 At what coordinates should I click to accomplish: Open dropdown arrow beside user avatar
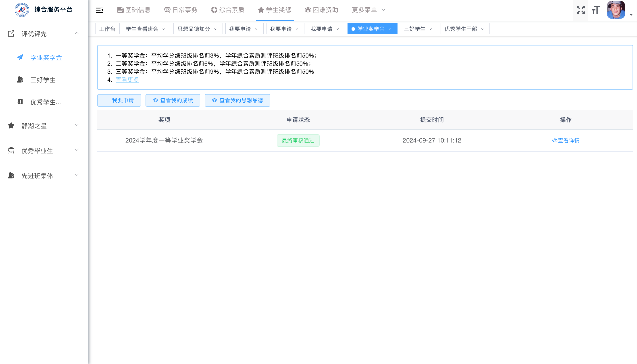(631, 15)
